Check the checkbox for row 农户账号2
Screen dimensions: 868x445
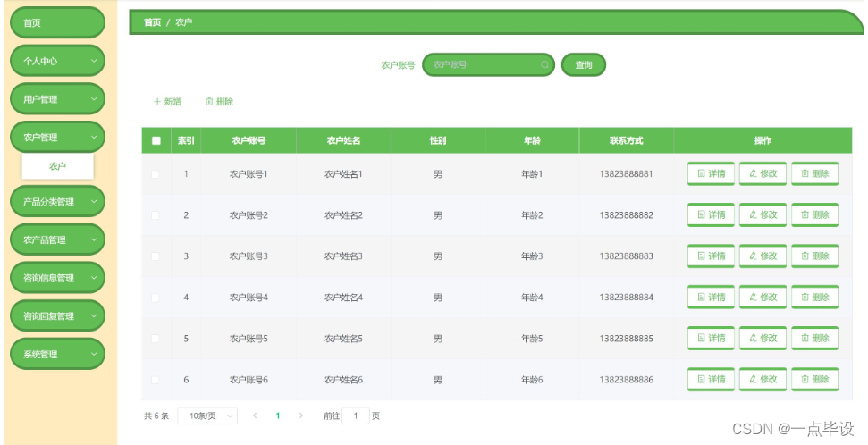pos(155,215)
